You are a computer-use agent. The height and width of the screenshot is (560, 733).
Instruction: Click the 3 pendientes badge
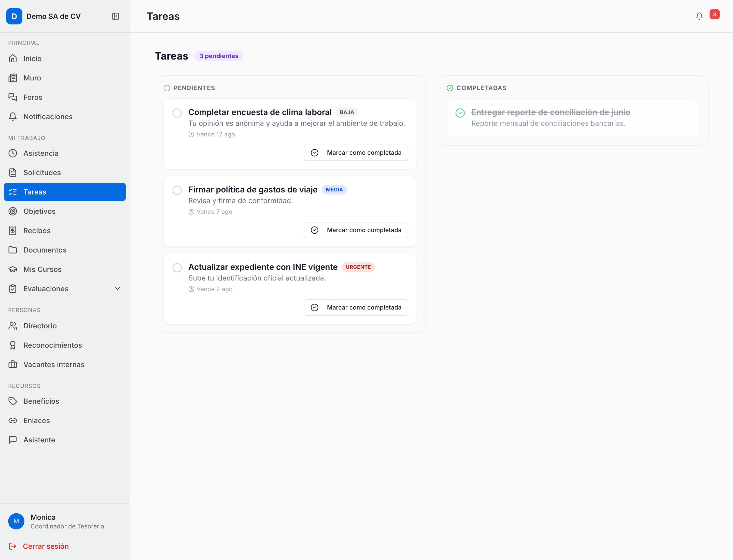219,56
